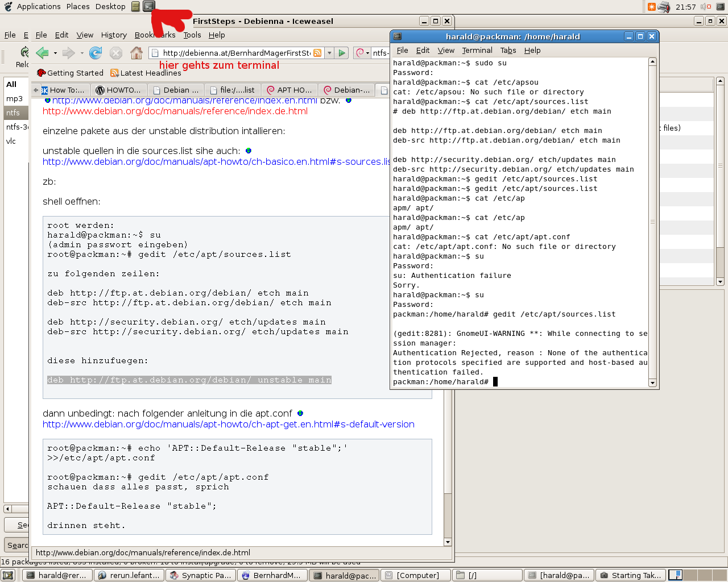728x582 pixels.
Task: Select 'vlc' in Synaptic category list
Action: point(16,141)
